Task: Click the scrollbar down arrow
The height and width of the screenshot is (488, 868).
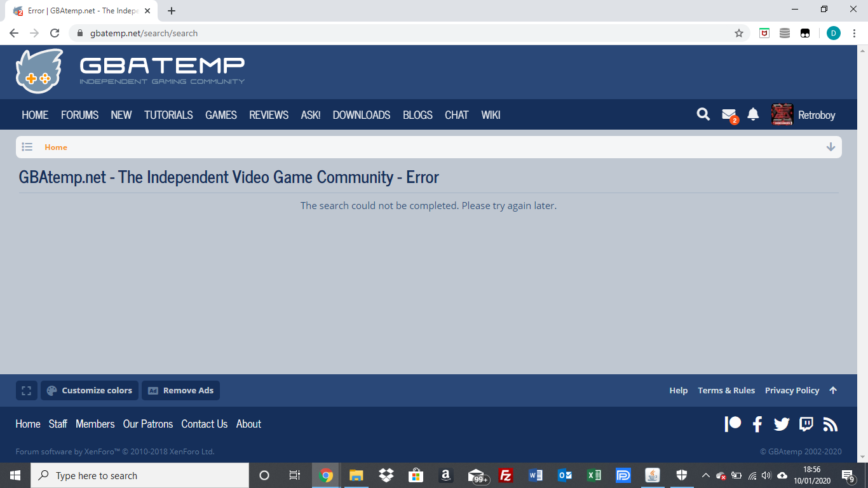Action: [863, 456]
